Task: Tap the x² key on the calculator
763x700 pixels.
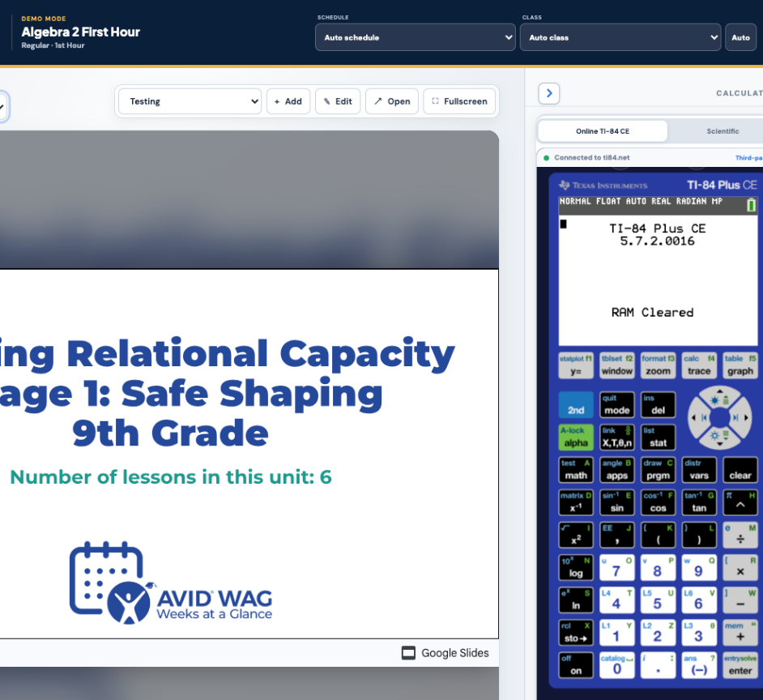Action: (576, 535)
